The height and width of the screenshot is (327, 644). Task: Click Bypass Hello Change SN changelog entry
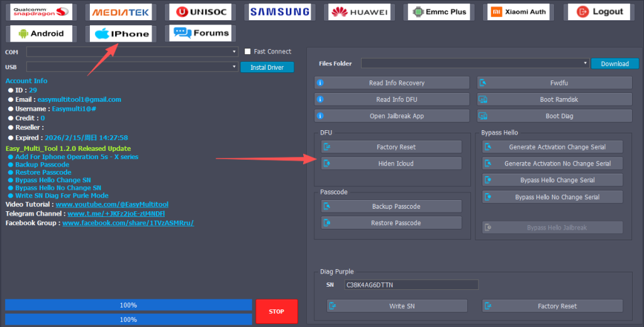tap(53, 180)
